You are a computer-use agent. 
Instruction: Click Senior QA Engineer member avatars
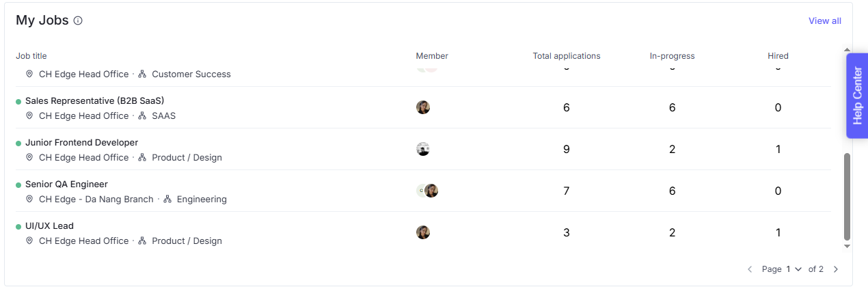click(427, 191)
